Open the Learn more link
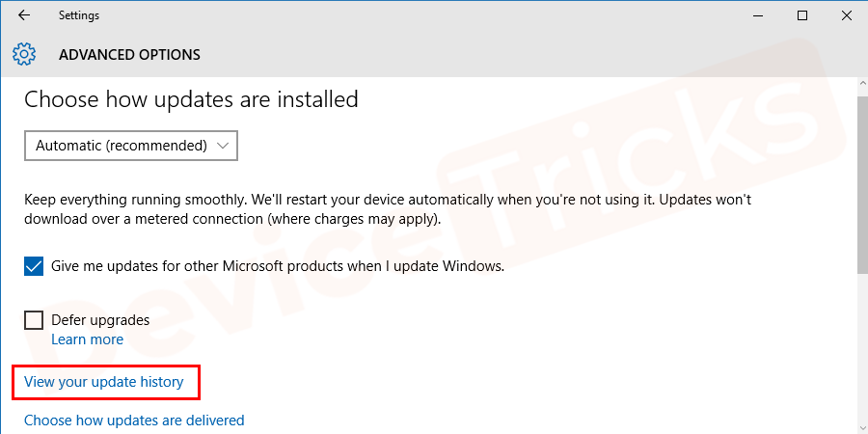The image size is (868, 434). [87, 339]
